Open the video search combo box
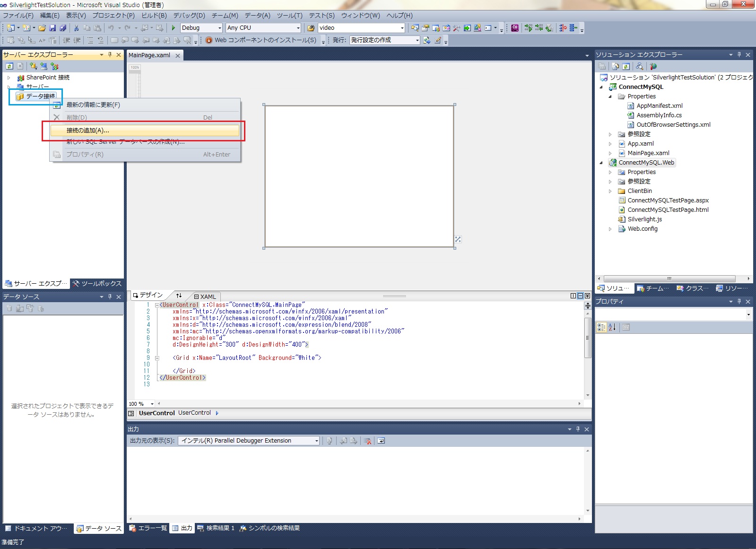The image size is (756, 549). point(362,28)
